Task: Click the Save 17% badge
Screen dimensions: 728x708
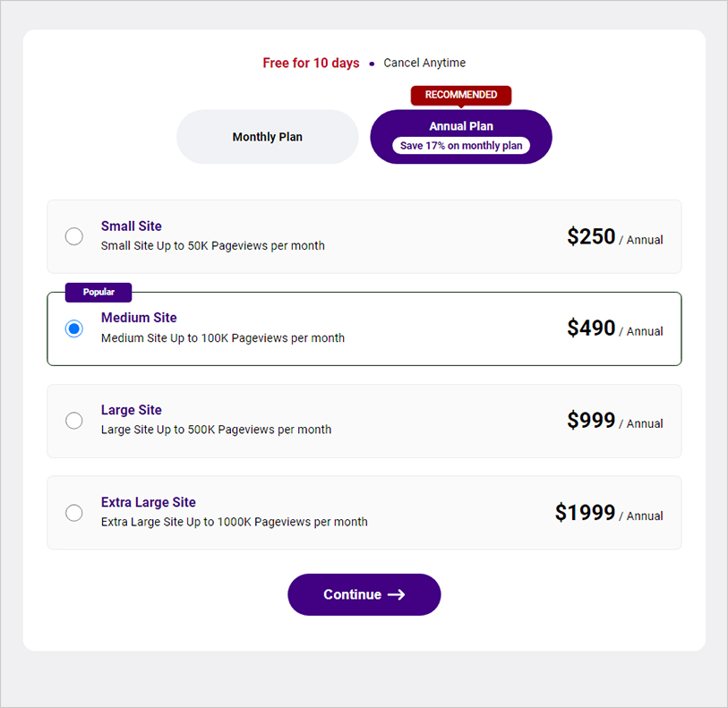Action: [460, 145]
